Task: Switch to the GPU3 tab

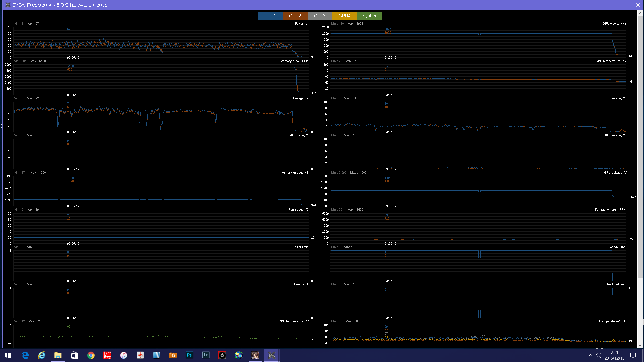Action: 320,16
